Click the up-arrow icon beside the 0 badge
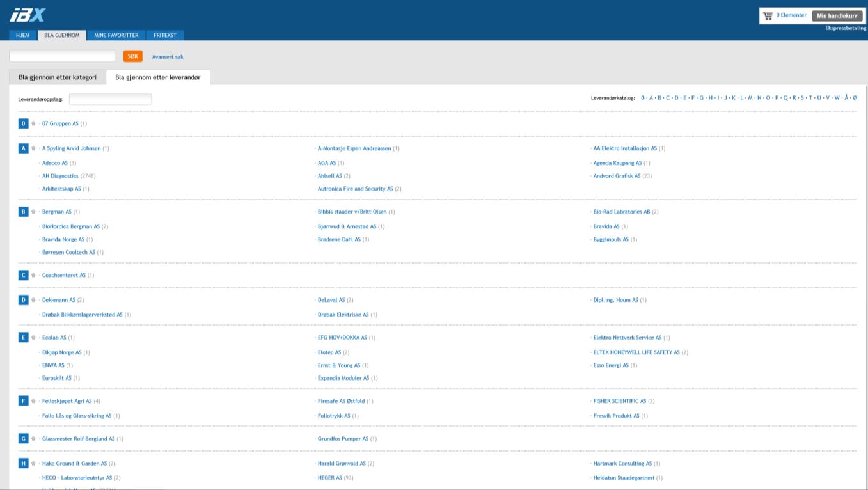This screenshot has width=868, height=490. [33, 123]
